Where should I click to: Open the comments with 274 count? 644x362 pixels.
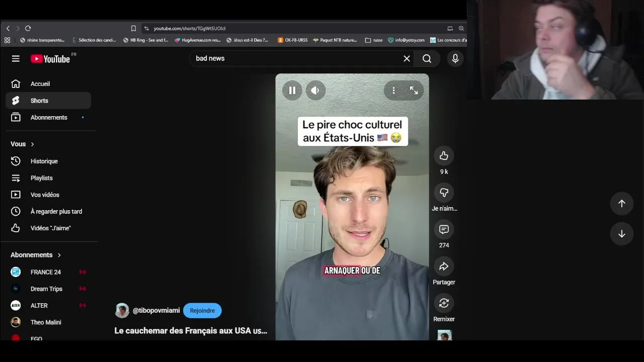[x=444, y=229]
